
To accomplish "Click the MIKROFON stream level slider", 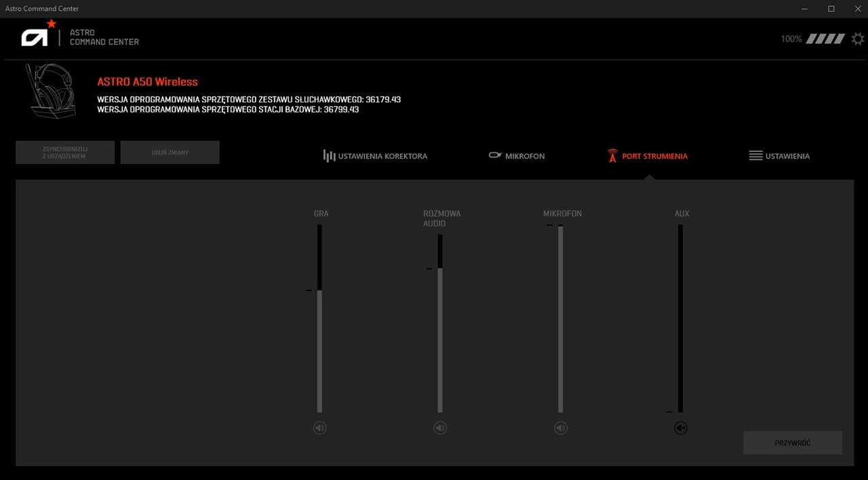I will (560, 319).
